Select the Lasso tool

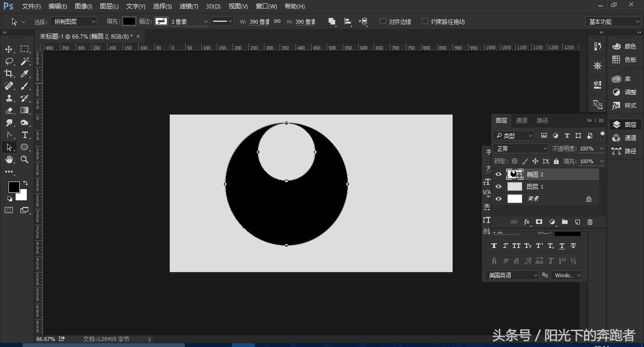[x=9, y=61]
